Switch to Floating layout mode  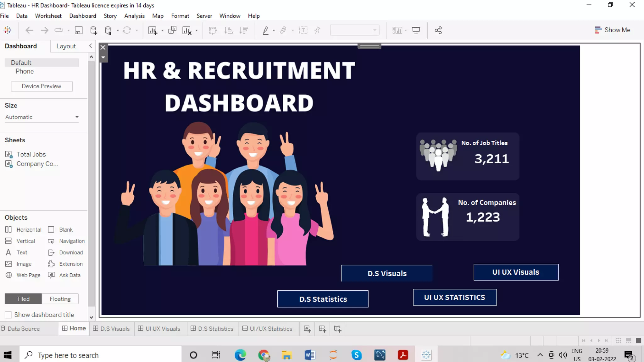60,299
